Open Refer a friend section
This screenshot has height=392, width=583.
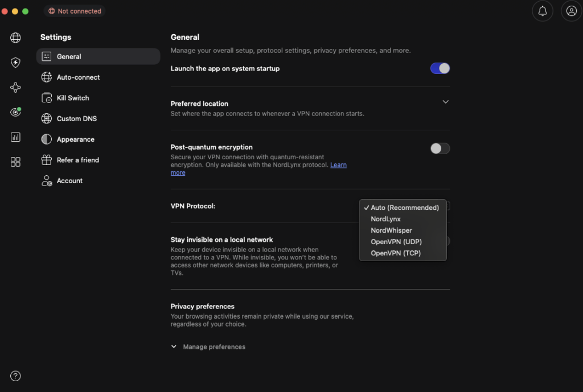click(x=98, y=160)
